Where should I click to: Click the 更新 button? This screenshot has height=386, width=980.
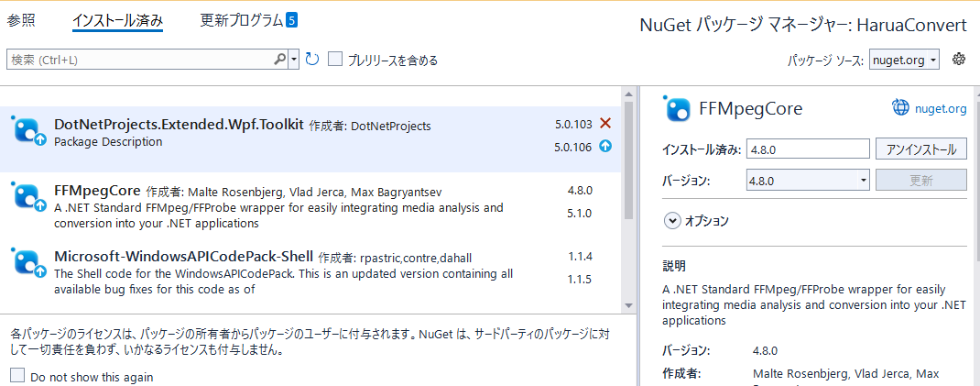point(921,181)
